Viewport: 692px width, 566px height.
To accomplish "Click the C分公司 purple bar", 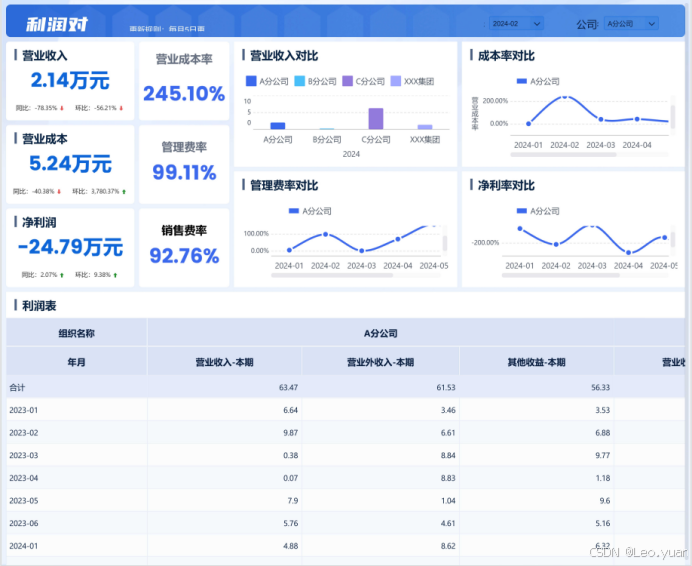I will tap(376, 118).
